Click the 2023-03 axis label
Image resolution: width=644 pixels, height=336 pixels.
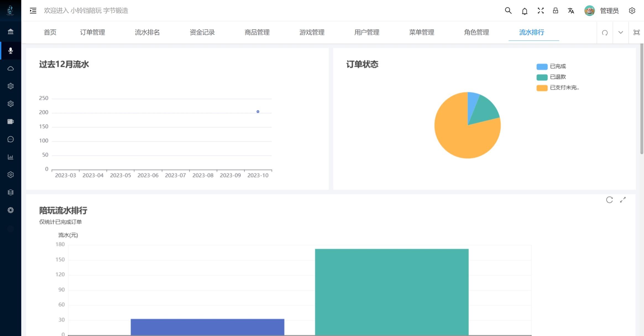[x=65, y=175]
